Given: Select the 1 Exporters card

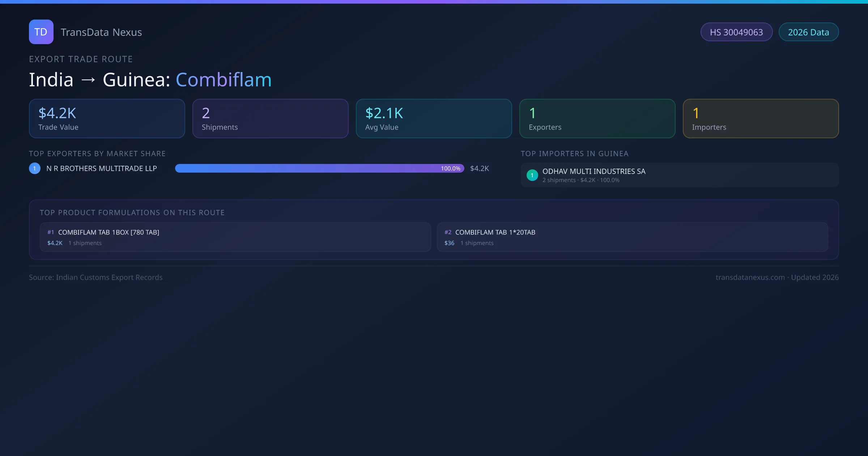Looking at the screenshot, I should click(x=597, y=119).
